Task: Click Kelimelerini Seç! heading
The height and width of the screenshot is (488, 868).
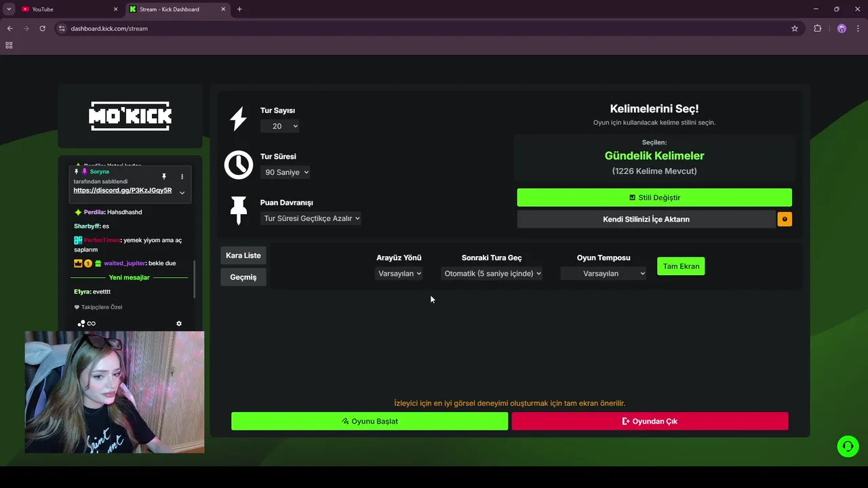Action: pyautogui.click(x=654, y=108)
